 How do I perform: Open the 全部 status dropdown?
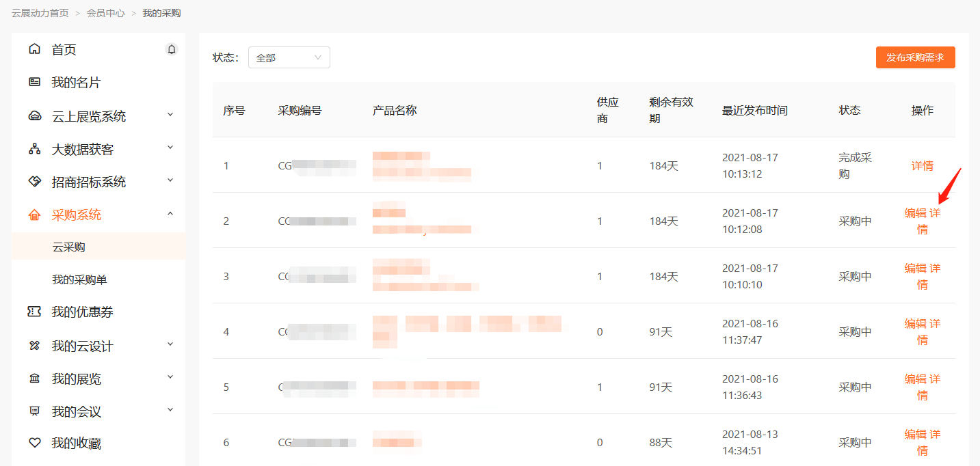pos(289,57)
